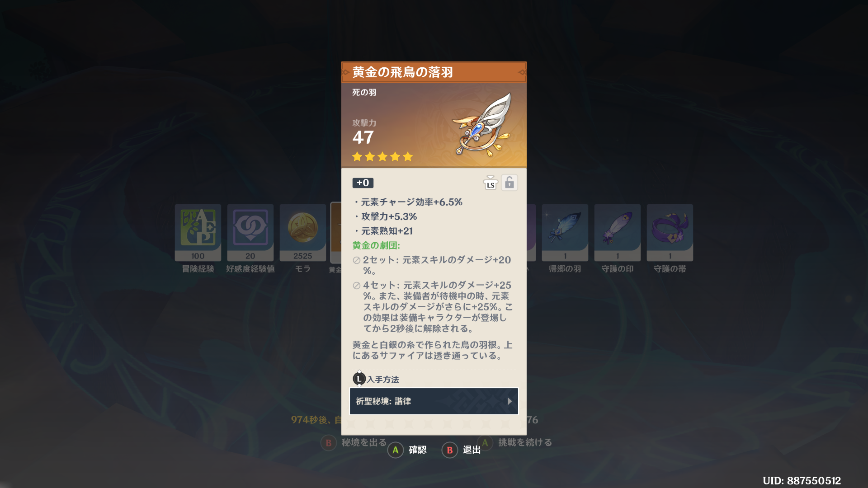The image size is (868, 488).
Task: Toggle the artifact lock icon
Action: [509, 183]
